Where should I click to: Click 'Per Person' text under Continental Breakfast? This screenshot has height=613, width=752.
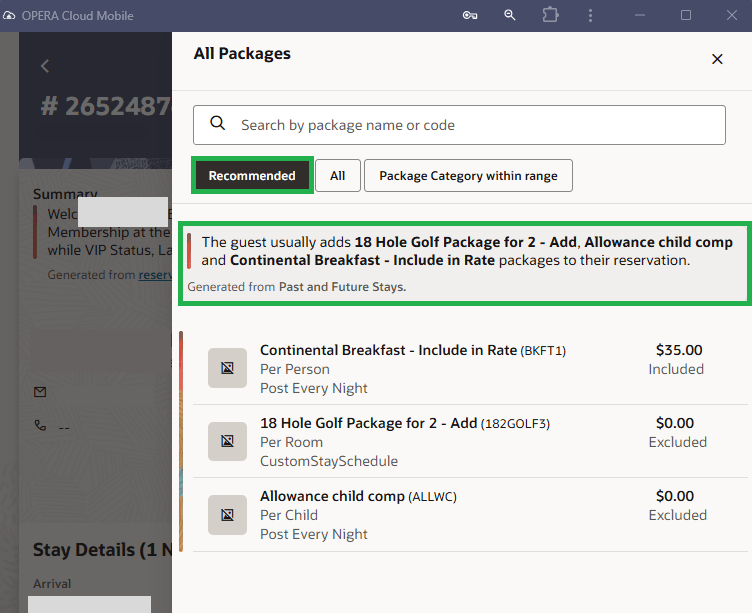295,369
